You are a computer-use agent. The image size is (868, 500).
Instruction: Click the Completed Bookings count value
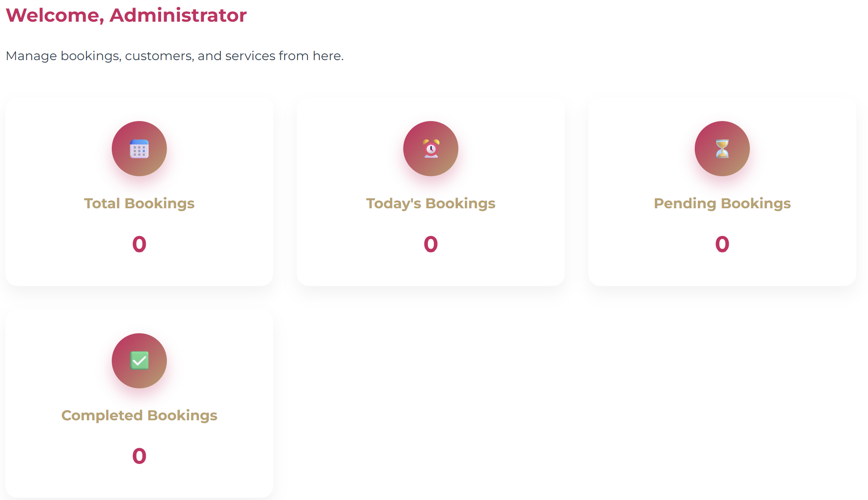139,456
